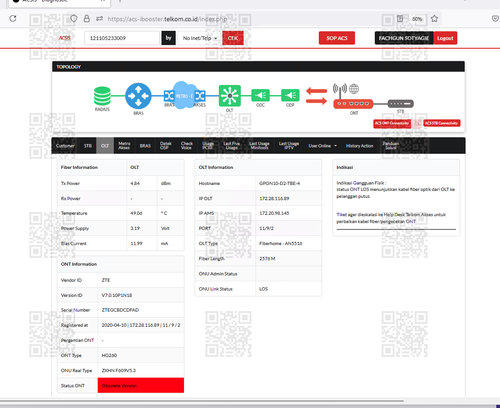The height and width of the screenshot is (408, 500).
Task: Click the username button next to Logout
Action: click(x=404, y=38)
